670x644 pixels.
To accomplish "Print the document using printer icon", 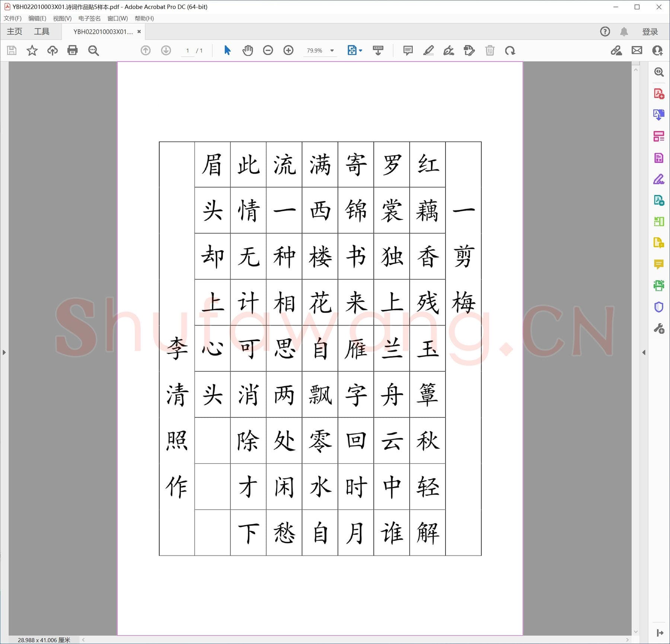I will pyautogui.click(x=73, y=50).
